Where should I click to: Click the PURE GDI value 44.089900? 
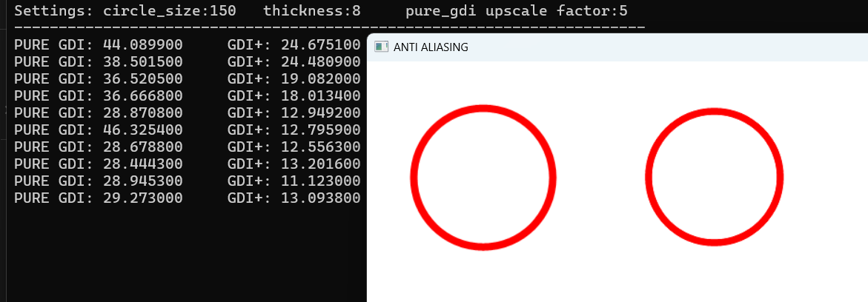143,45
